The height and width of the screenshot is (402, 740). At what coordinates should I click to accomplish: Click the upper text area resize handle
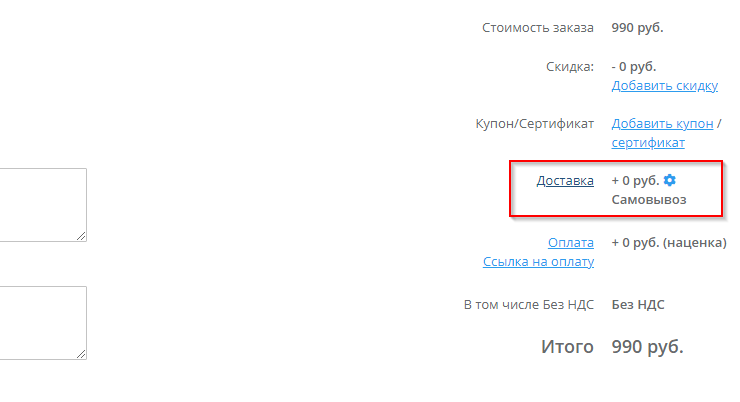tap(81, 236)
